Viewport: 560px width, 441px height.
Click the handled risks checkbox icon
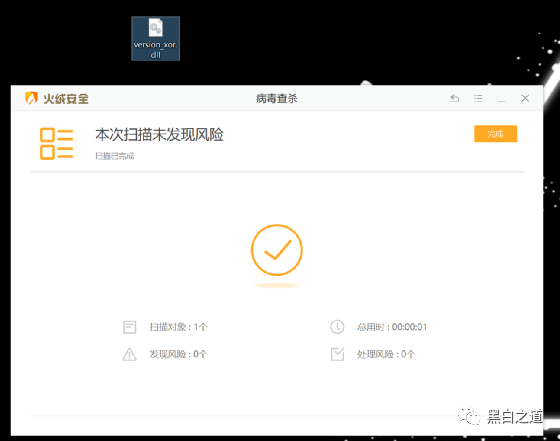click(337, 354)
